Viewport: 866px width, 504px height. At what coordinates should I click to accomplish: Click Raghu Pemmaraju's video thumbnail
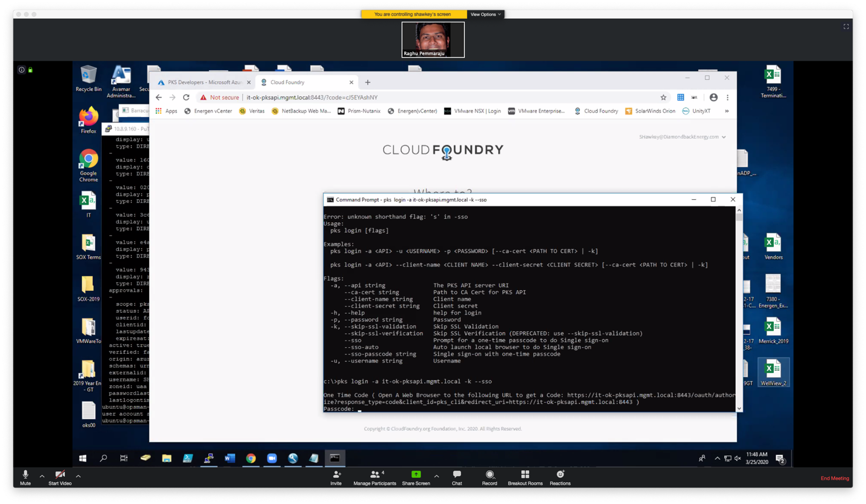click(x=433, y=40)
